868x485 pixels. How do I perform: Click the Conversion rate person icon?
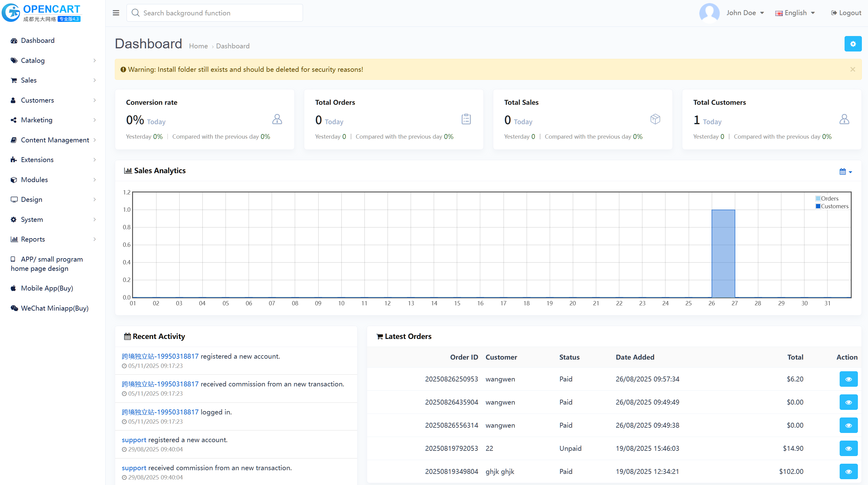[277, 119]
